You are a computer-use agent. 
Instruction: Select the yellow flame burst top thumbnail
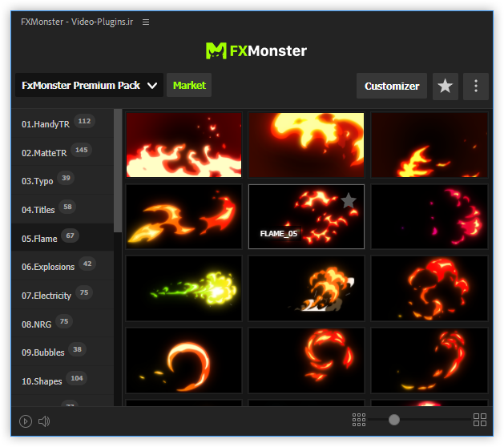point(306,145)
